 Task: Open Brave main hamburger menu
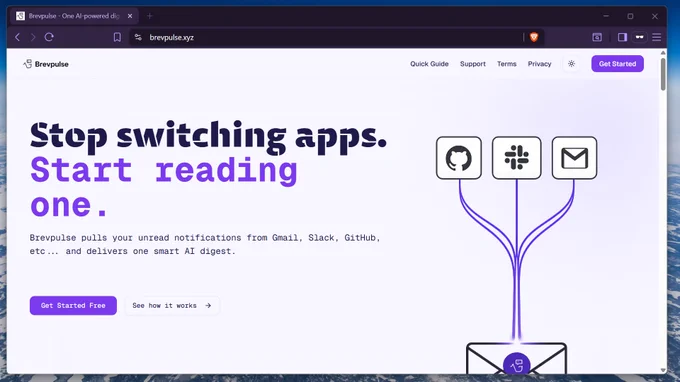tap(657, 37)
